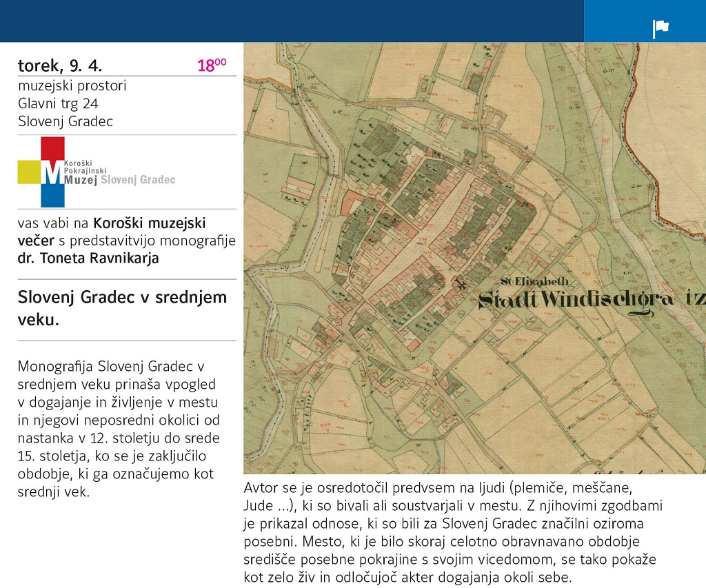Click the title 'Slovenj Gradec v srednjem veku.'
This screenshot has width=706, height=588.
coord(122,308)
